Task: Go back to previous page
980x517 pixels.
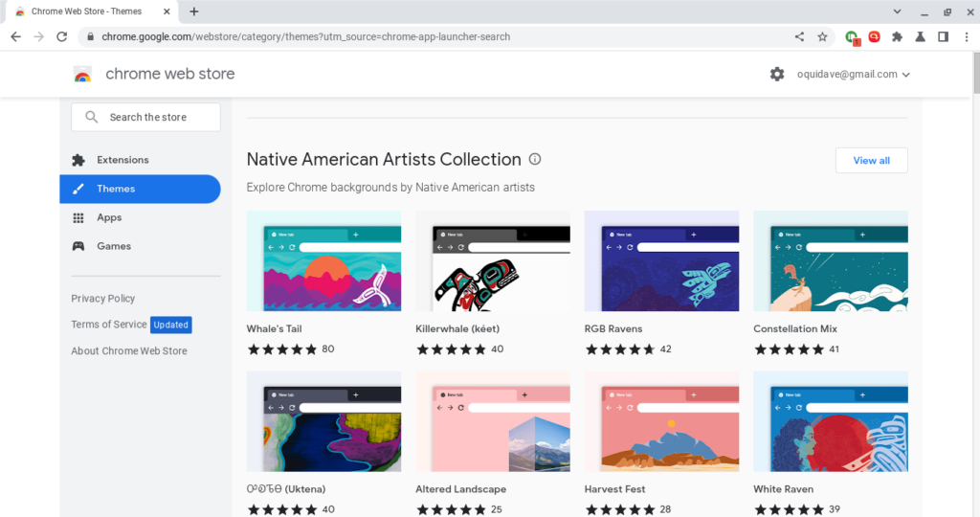Action: click(15, 37)
